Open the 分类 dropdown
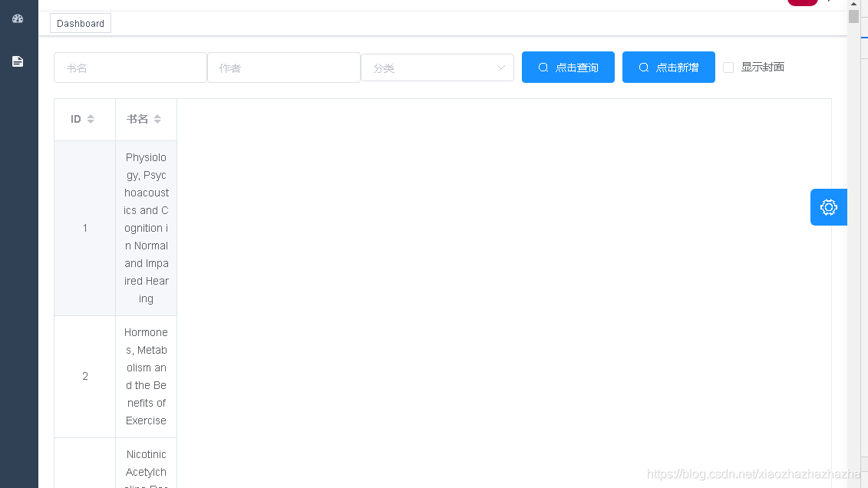The width and height of the screenshot is (868, 488). pyautogui.click(x=437, y=68)
